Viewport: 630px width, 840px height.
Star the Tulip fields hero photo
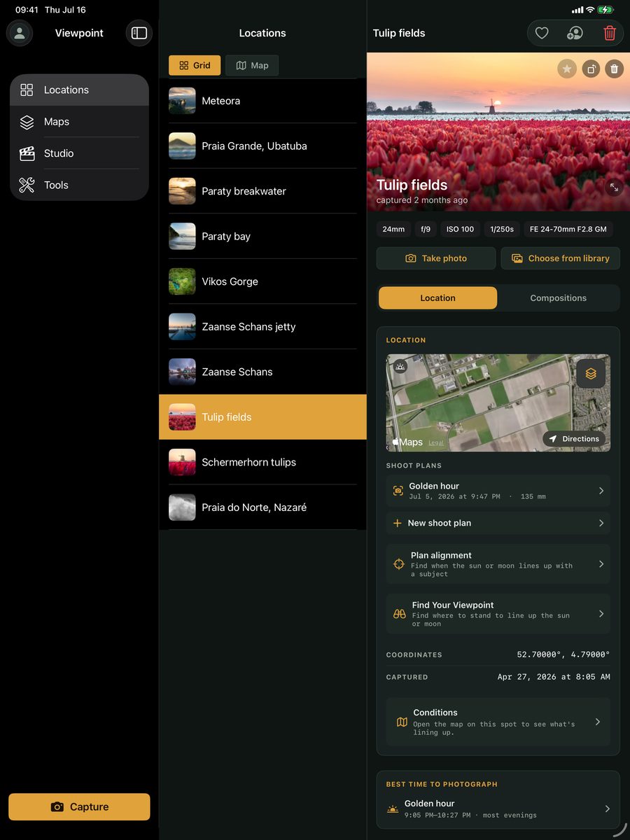(x=567, y=69)
